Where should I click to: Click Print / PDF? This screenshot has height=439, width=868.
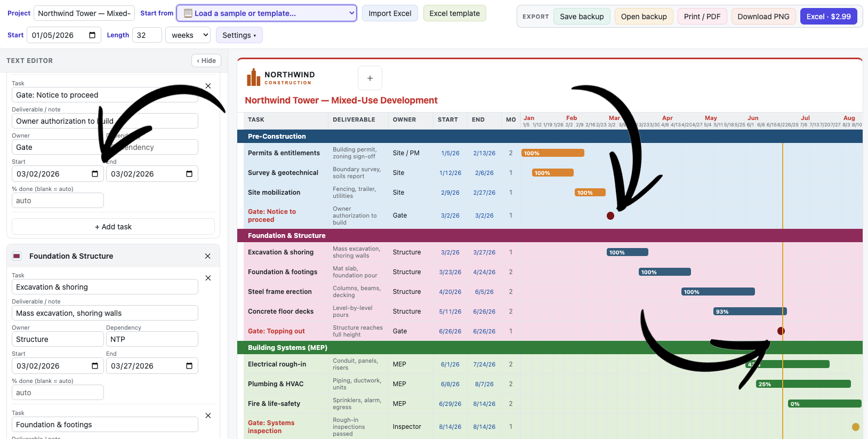pyautogui.click(x=702, y=17)
